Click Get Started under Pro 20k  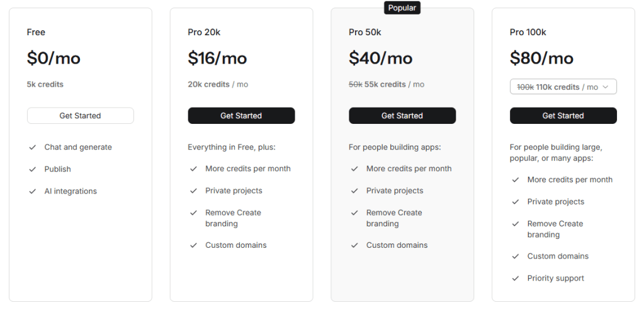point(241,116)
